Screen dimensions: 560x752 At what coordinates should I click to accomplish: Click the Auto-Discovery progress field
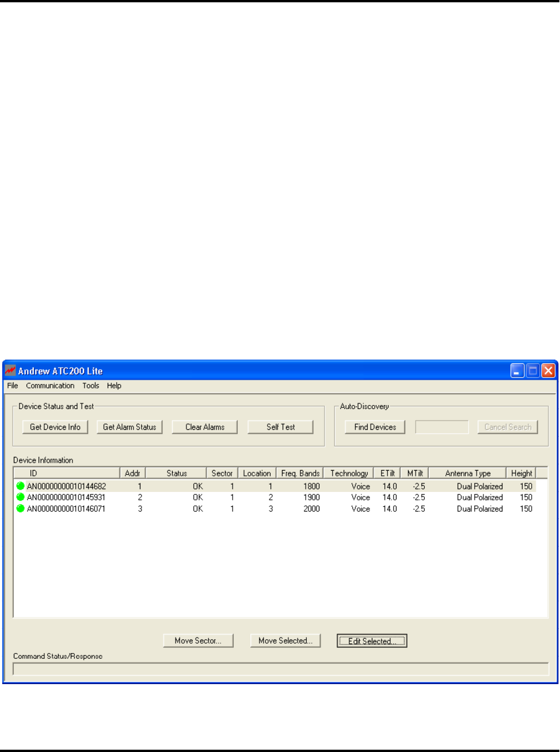pyautogui.click(x=442, y=427)
